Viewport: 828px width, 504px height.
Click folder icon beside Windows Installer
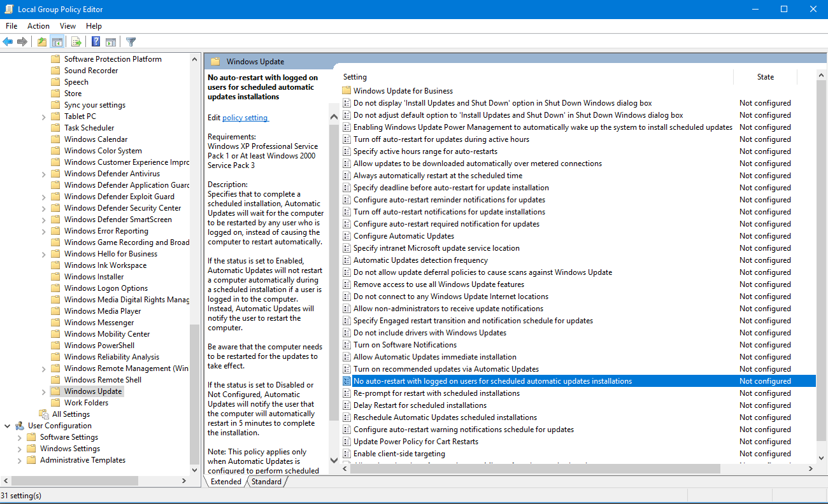(55, 277)
